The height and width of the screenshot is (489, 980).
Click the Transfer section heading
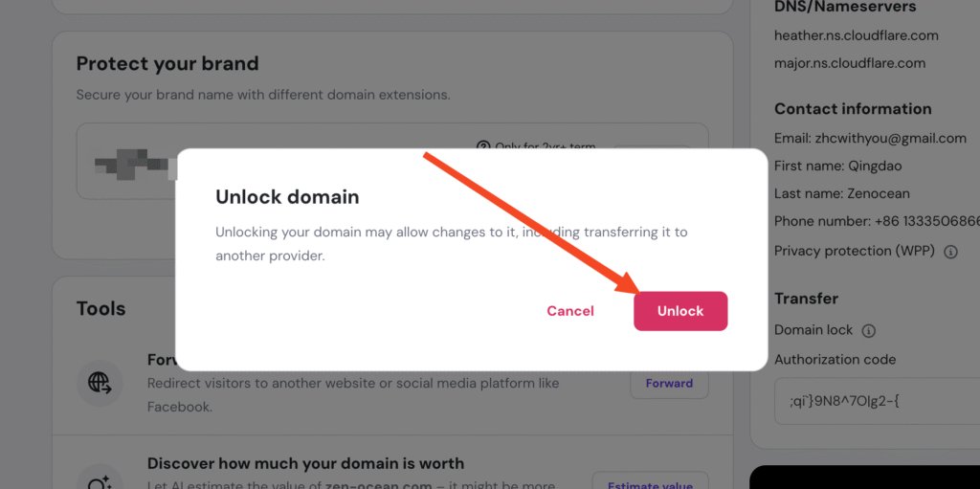(x=806, y=299)
